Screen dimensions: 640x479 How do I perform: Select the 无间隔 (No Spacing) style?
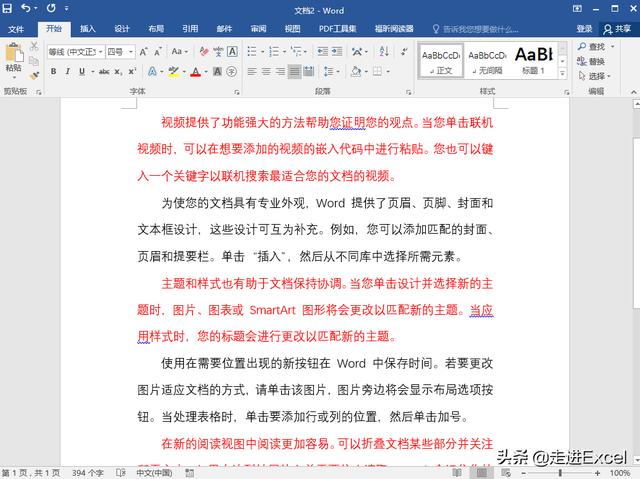coord(487,61)
